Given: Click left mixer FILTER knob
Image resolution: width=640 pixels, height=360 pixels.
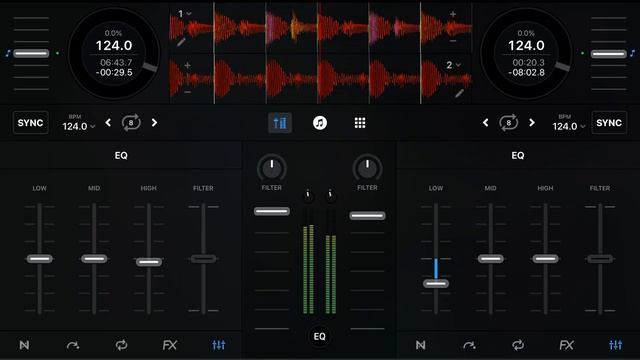Looking at the screenshot, I should (x=272, y=168).
